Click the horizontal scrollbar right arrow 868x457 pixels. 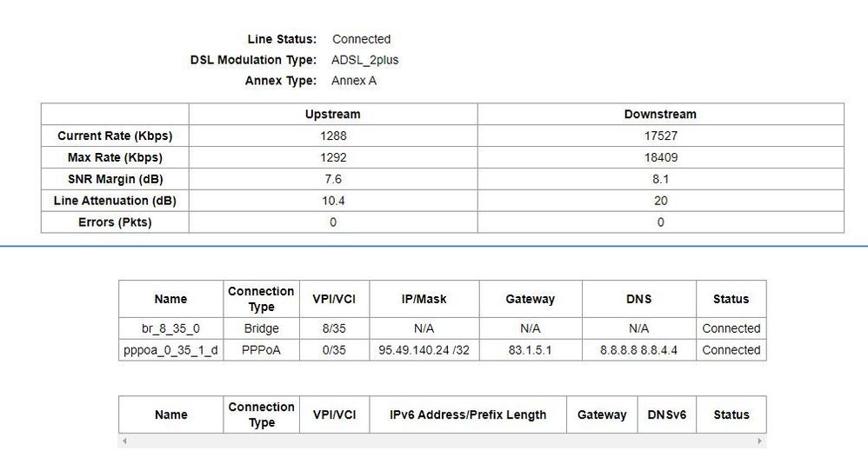(x=761, y=441)
